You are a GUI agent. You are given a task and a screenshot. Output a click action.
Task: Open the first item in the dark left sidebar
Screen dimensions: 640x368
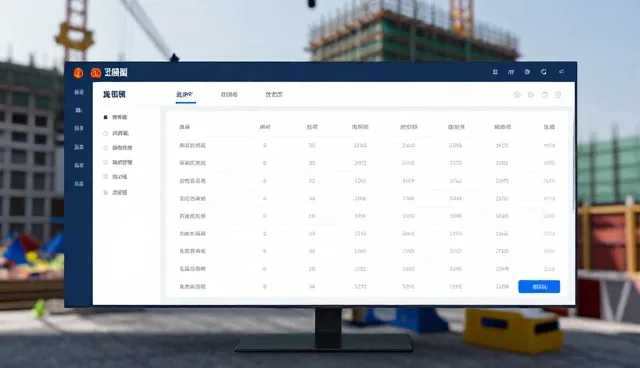coord(79,92)
